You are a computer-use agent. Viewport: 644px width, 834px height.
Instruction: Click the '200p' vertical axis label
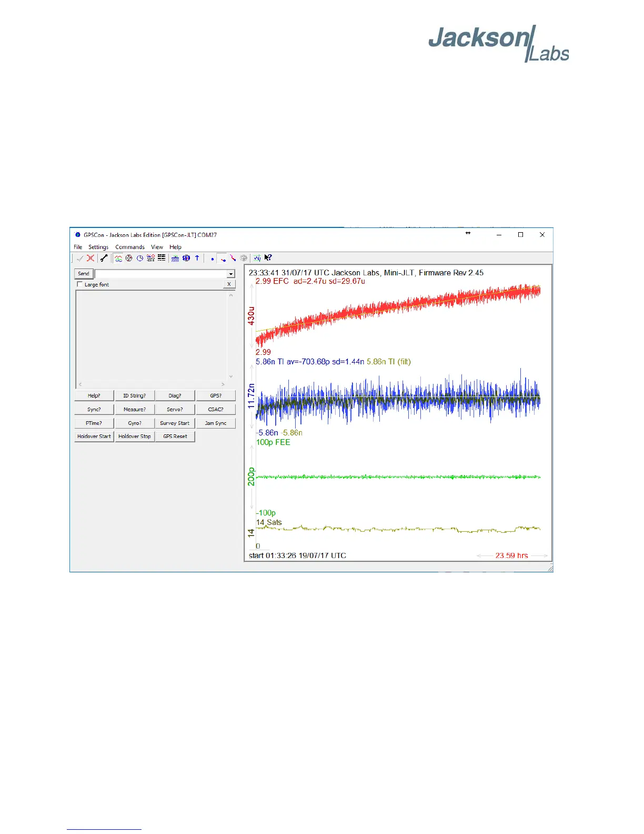[251, 476]
